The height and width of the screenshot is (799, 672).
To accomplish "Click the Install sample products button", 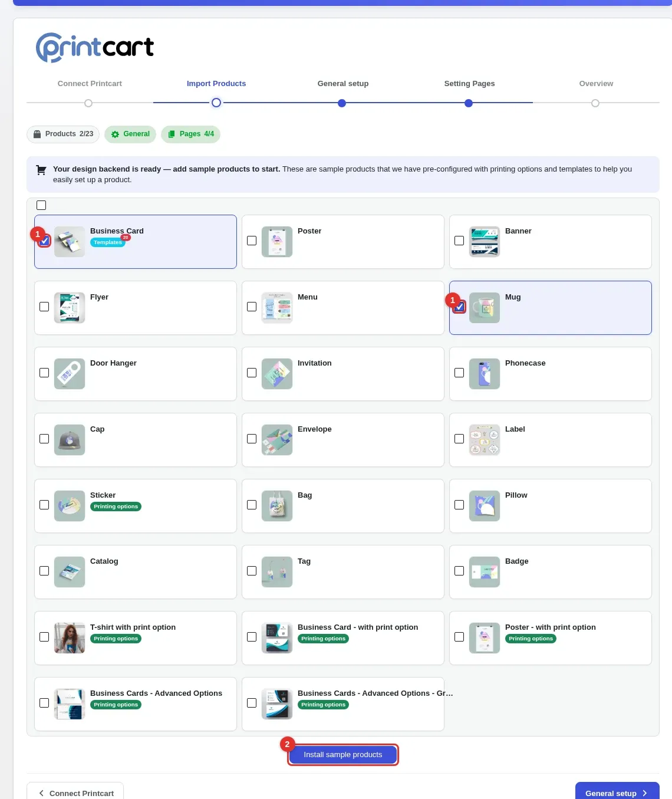I will point(343,755).
